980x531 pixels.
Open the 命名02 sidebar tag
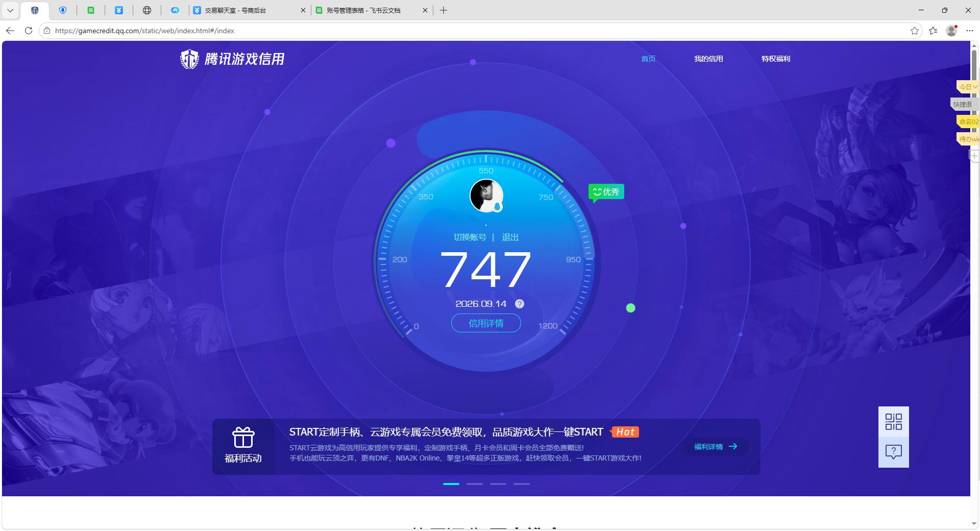(x=968, y=122)
